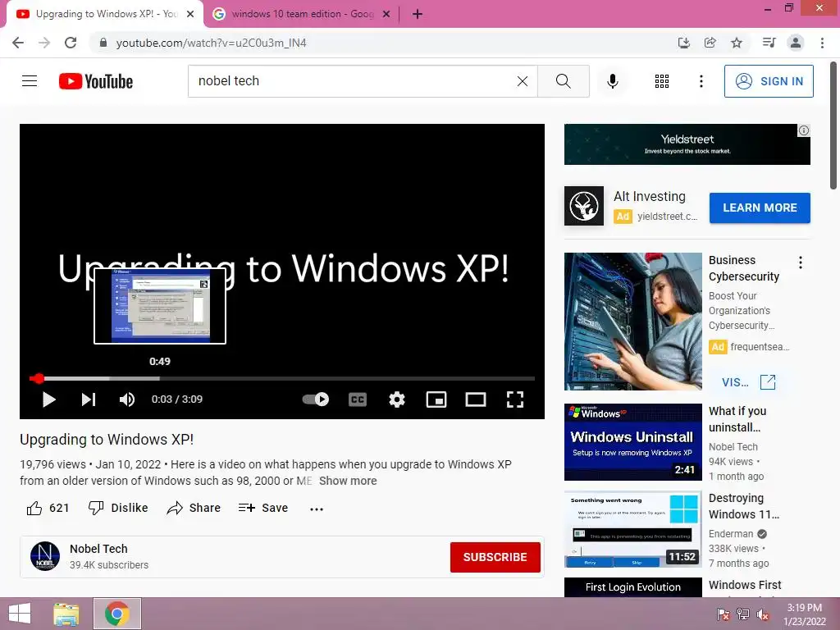This screenshot has height=630, width=840.
Task: Click the address bar URL
Action: (x=211, y=43)
